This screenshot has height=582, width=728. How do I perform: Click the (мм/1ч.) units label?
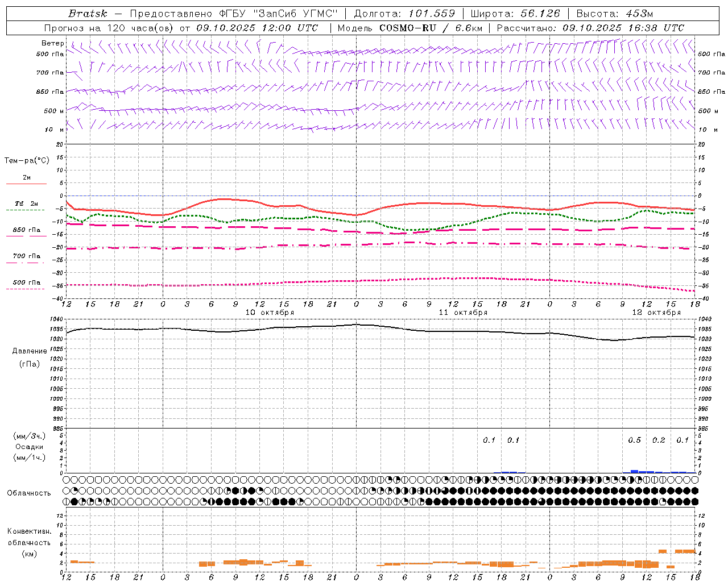tap(30, 458)
